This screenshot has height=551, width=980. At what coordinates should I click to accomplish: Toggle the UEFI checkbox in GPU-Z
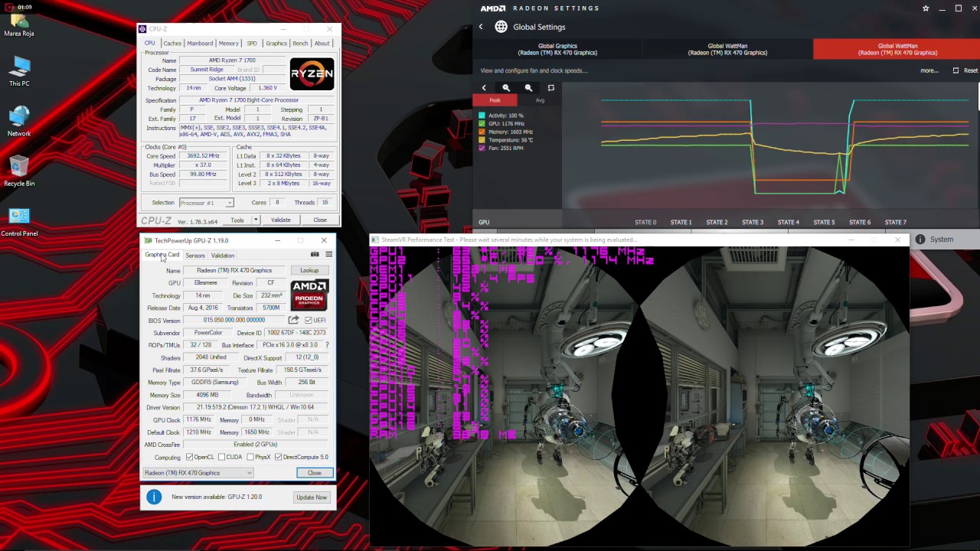click(309, 321)
